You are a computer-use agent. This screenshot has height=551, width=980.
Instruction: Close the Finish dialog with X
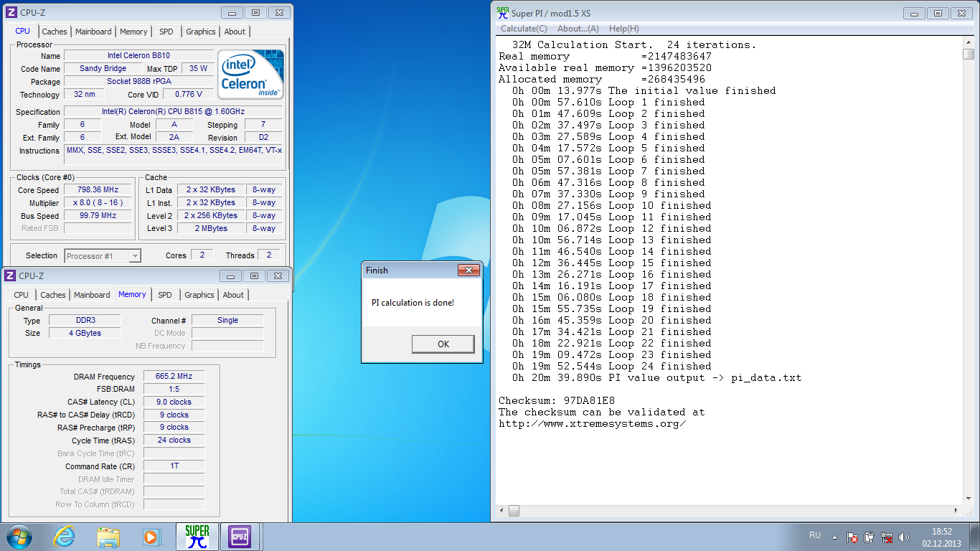468,270
